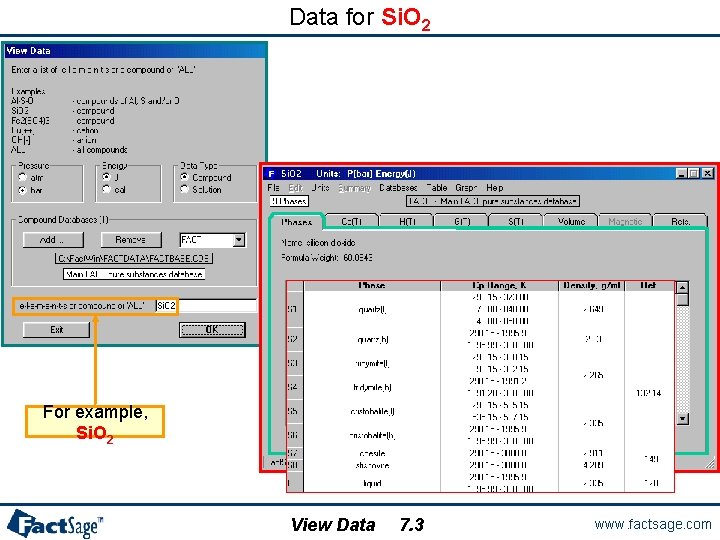Screen dimensions: 720x540
Task: Click the www.factsage.com link
Action: (x=652, y=524)
